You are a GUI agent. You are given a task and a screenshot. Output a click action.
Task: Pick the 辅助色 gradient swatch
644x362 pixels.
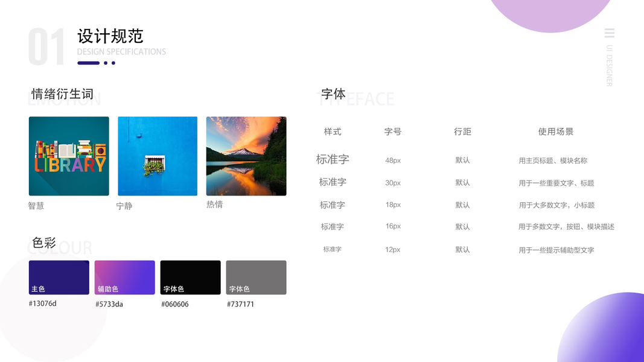[x=124, y=278]
